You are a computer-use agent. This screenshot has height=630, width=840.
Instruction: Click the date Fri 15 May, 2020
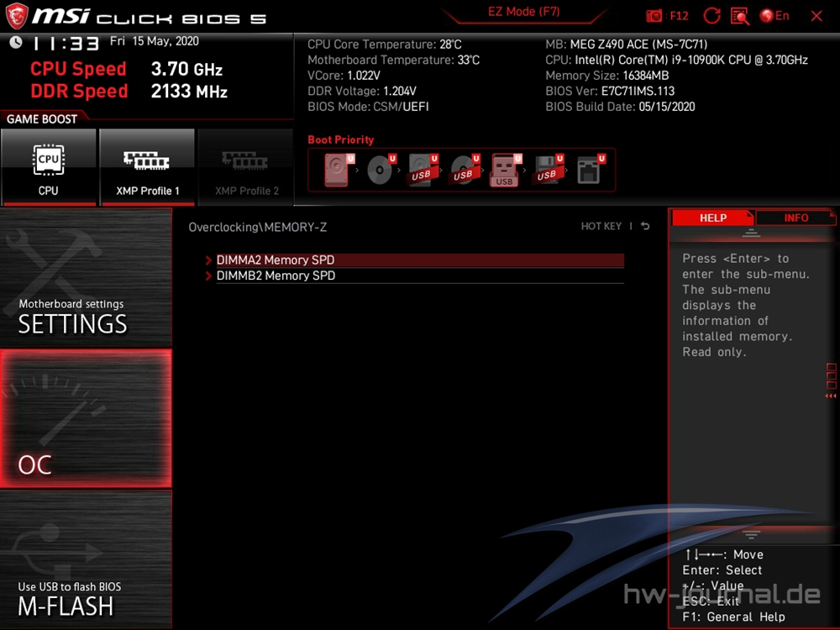click(x=155, y=41)
